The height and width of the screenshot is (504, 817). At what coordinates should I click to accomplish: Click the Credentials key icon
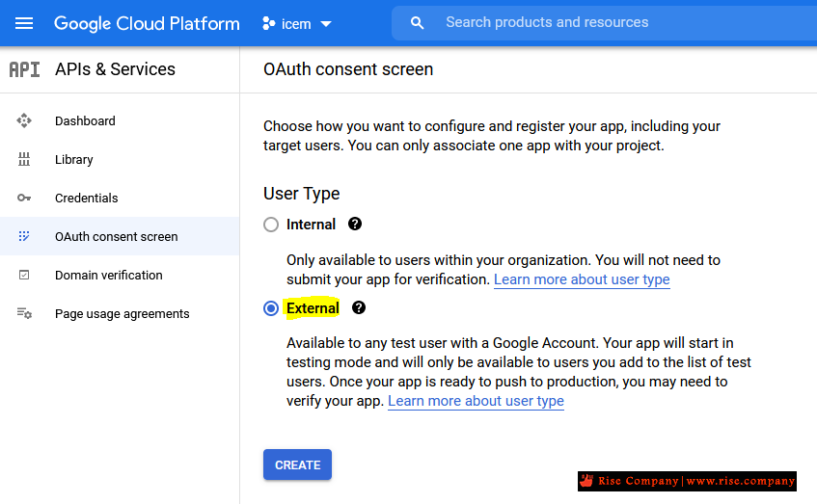coord(24,198)
